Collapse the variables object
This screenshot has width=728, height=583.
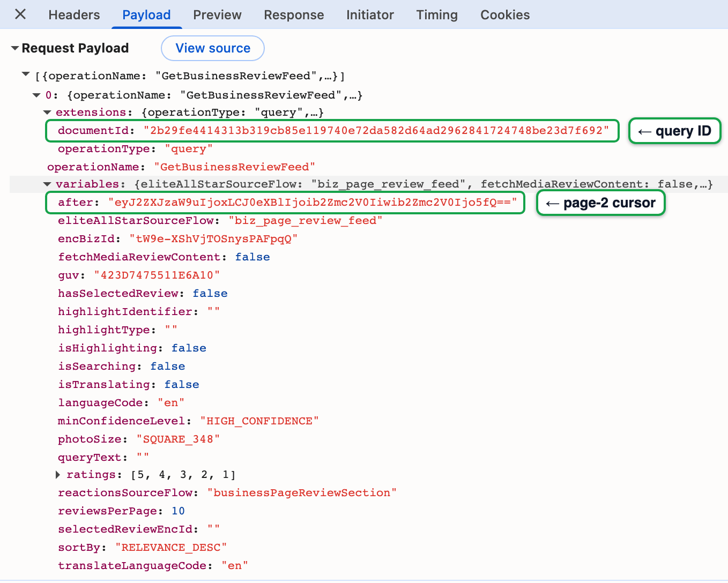[47, 184]
